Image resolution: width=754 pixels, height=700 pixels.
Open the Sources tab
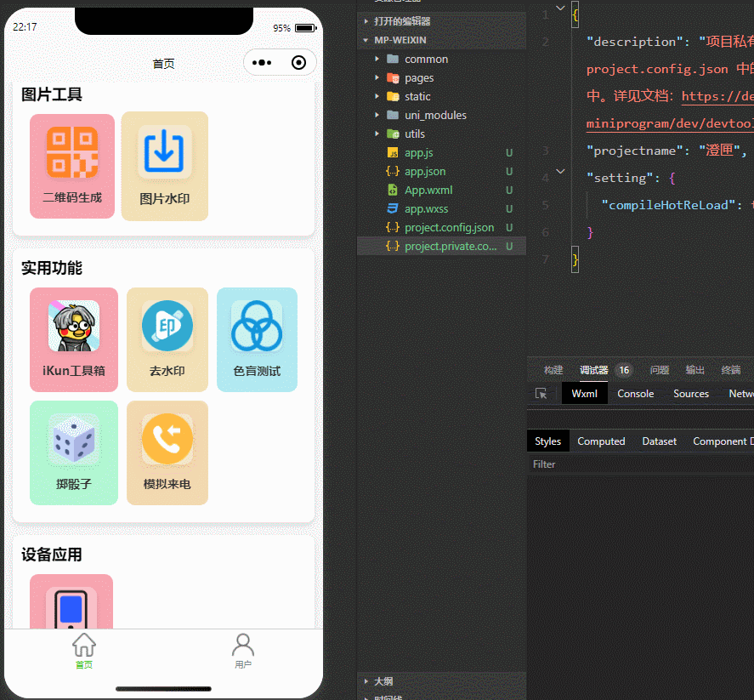691,394
